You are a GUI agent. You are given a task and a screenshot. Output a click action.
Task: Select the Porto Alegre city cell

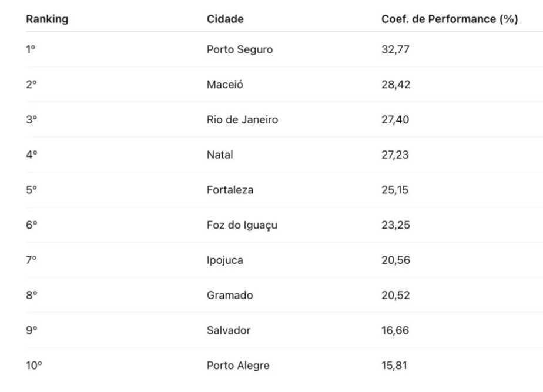[238, 366]
